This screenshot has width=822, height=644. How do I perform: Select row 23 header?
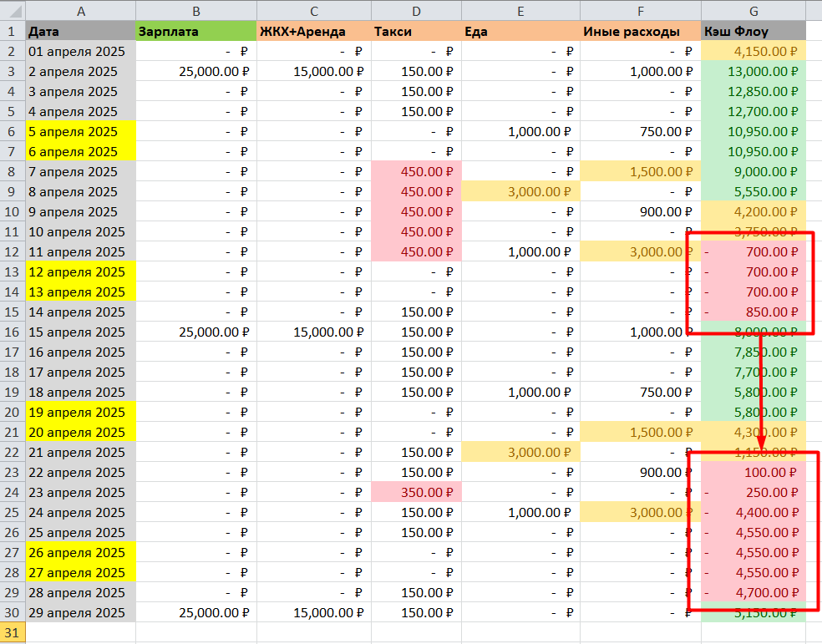tap(12, 473)
